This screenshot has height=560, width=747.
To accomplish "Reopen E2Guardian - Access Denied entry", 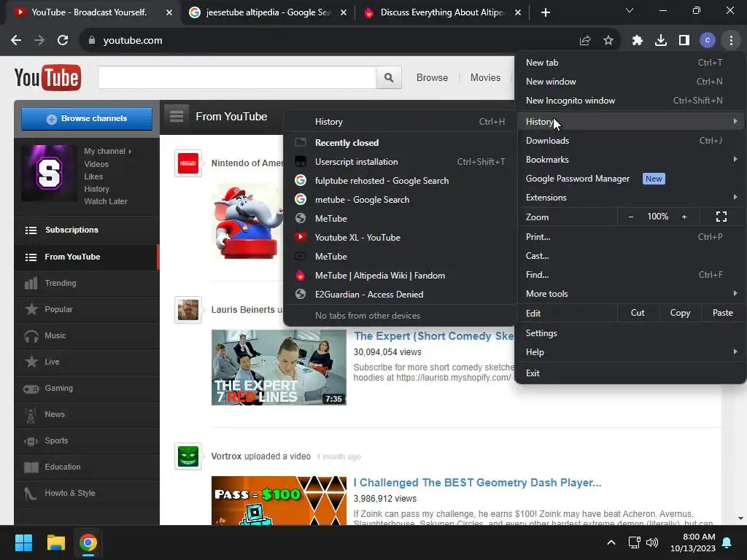I will (x=400, y=295).
